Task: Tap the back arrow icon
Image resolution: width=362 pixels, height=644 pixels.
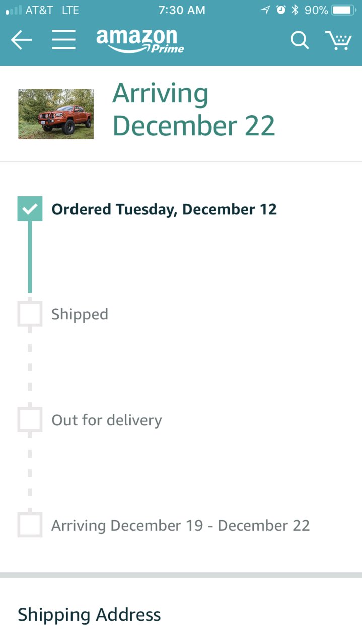Action: coord(21,40)
